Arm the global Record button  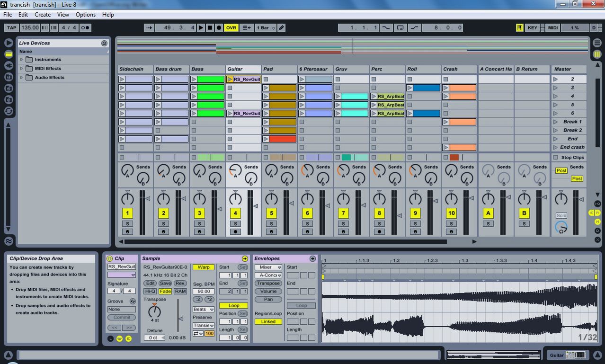pos(219,28)
